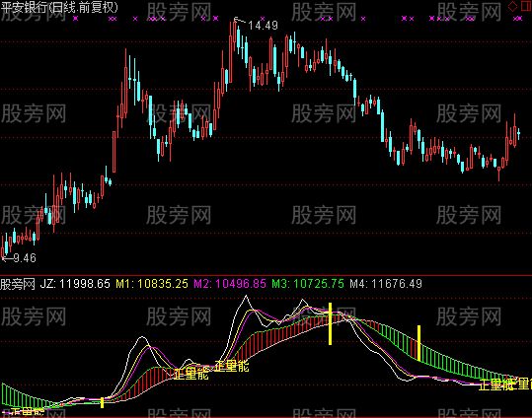Click the medium yellow signal bar on downtrend
Image resolution: width=532 pixels, height=418 pixels.
pos(419,343)
